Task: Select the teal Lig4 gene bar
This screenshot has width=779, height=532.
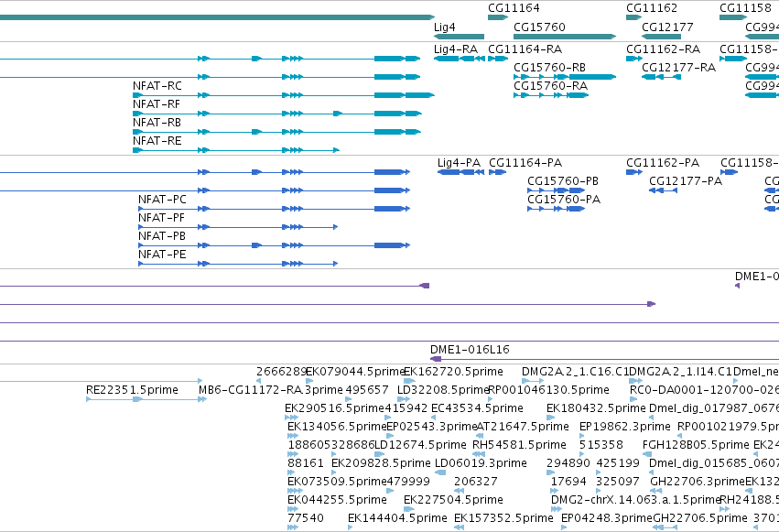Action: point(459,37)
